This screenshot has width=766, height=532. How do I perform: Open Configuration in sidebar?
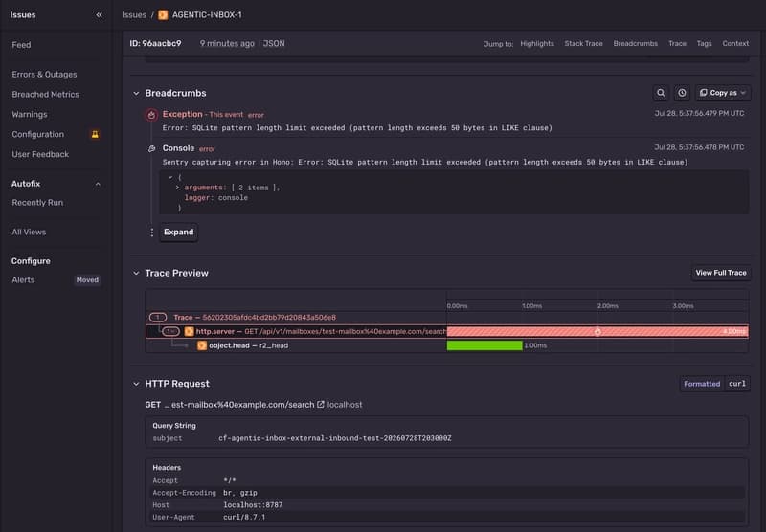[38, 134]
